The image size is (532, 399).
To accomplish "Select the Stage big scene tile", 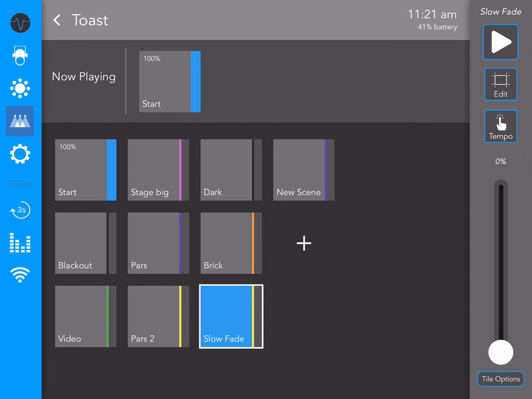I will (158, 170).
